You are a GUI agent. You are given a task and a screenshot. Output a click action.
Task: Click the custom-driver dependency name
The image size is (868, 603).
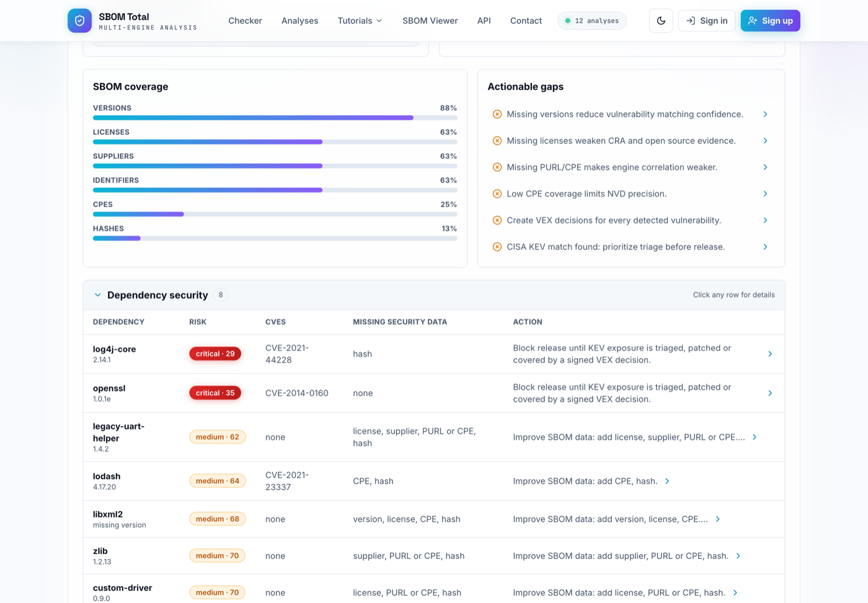[123, 587]
